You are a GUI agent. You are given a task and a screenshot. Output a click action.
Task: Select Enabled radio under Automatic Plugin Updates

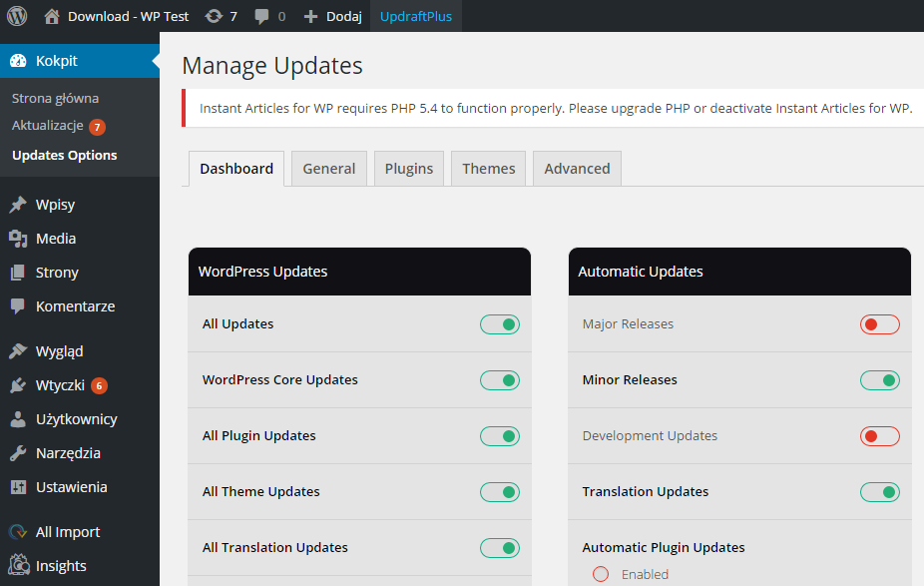[601, 574]
